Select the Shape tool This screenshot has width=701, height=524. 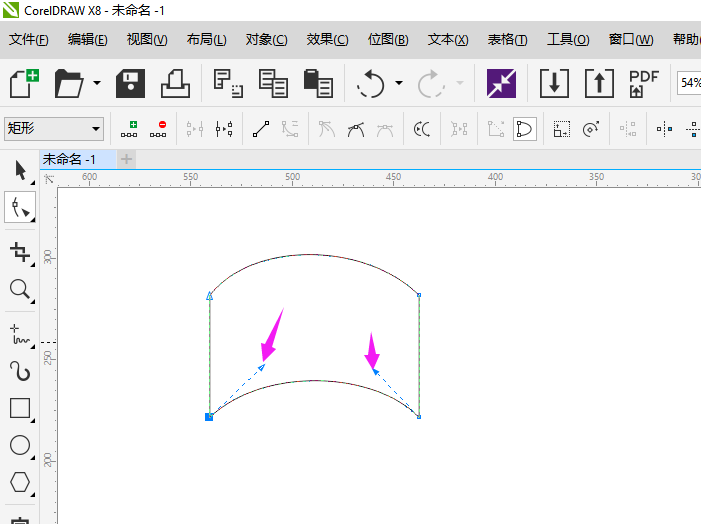(x=20, y=207)
